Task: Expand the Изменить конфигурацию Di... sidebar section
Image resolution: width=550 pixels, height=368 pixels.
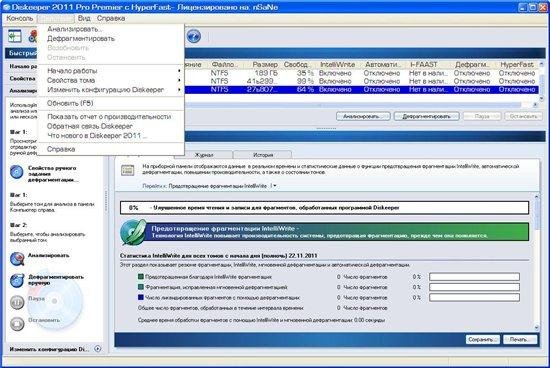Action: click(98, 349)
